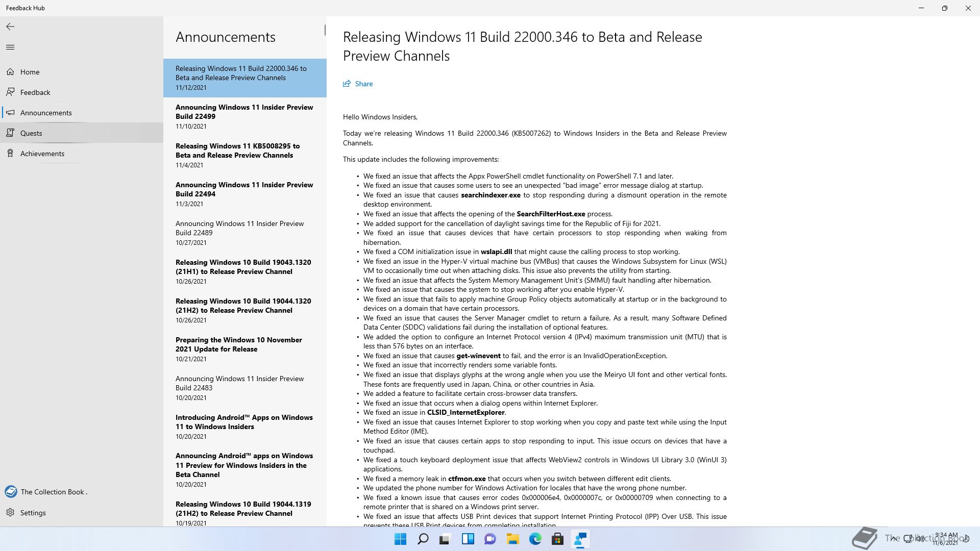This screenshot has width=980, height=551.
Task: Click Feedback Hub taskbar icon
Action: pyautogui.click(x=580, y=539)
